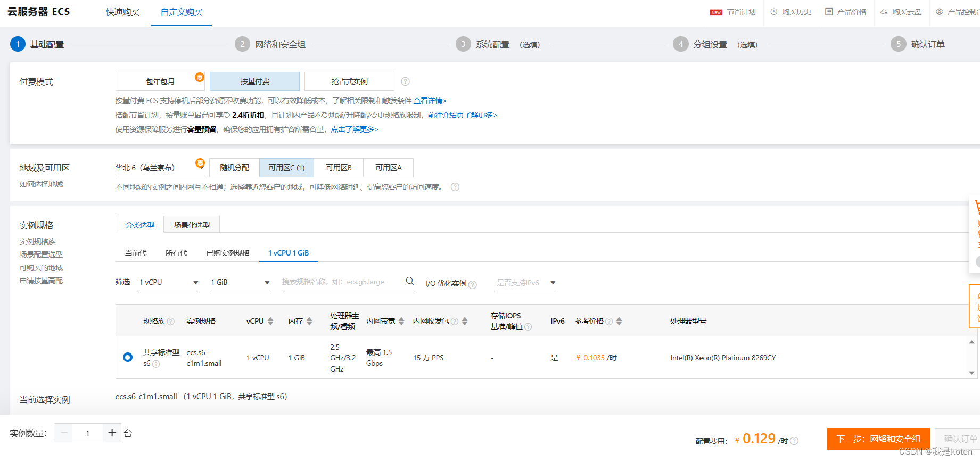Open the 1 vCPU filter dropdown
Image resolution: width=980 pixels, height=461 pixels.
coord(169,282)
